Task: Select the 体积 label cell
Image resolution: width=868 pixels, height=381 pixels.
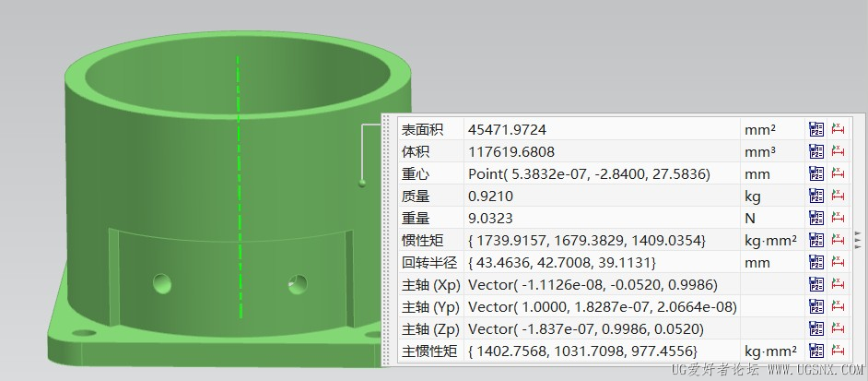Action: 430,152
